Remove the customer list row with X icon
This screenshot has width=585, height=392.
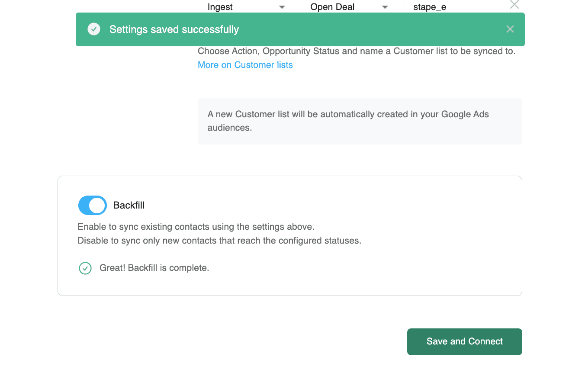point(514,5)
